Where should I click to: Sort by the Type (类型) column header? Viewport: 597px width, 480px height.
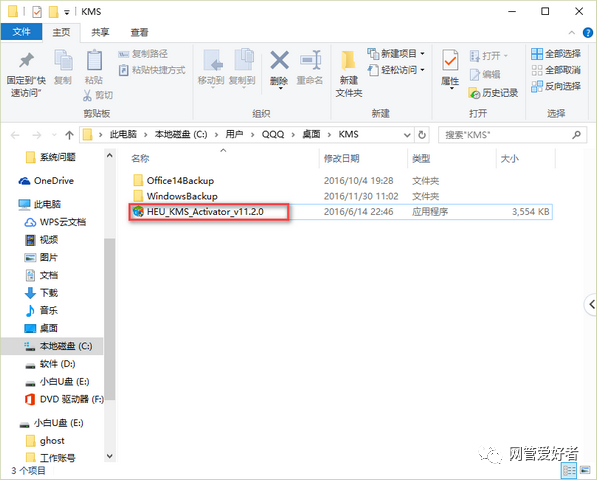point(421,158)
